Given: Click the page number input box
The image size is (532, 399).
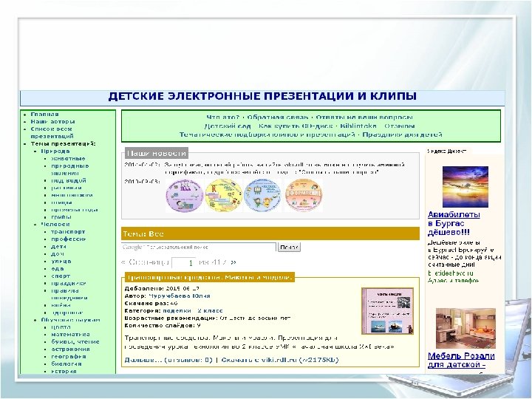Looking at the screenshot, I should (x=184, y=262).
